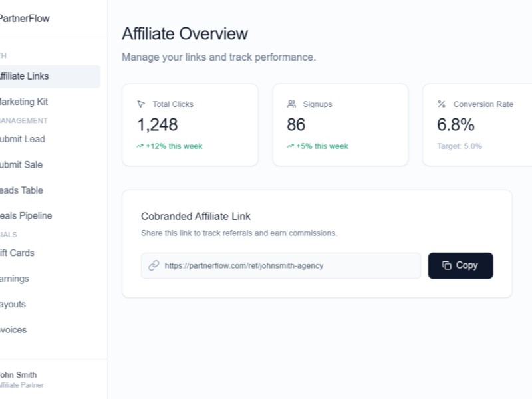Screen dimensions: 532x399
Task: Go to Marketing Kit in sidebar
Action: click(x=25, y=102)
